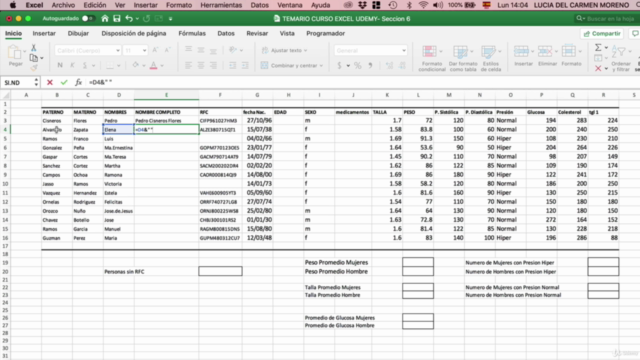Click Combinar y centrar button
The width and height of the screenshot is (640, 360).
(x=292, y=65)
